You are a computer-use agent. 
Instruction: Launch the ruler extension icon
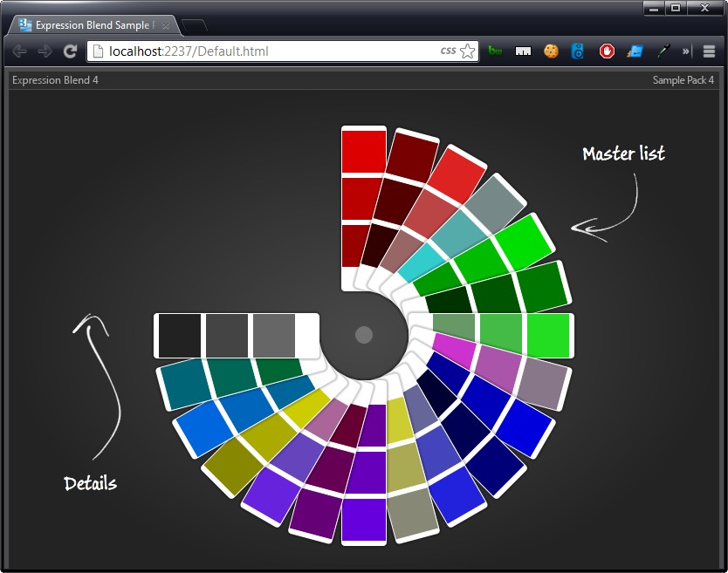pyautogui.click(x=523, y=51)
